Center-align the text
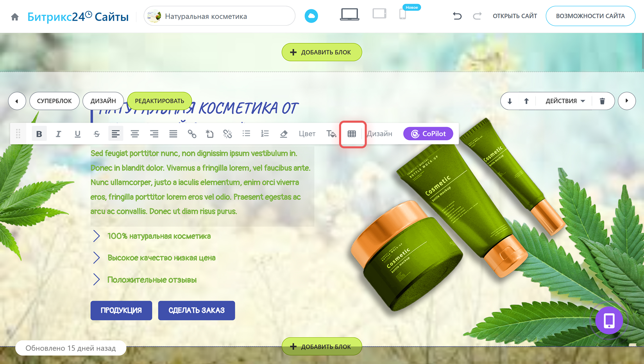The image size is (644, 364). tap(135, 134)
